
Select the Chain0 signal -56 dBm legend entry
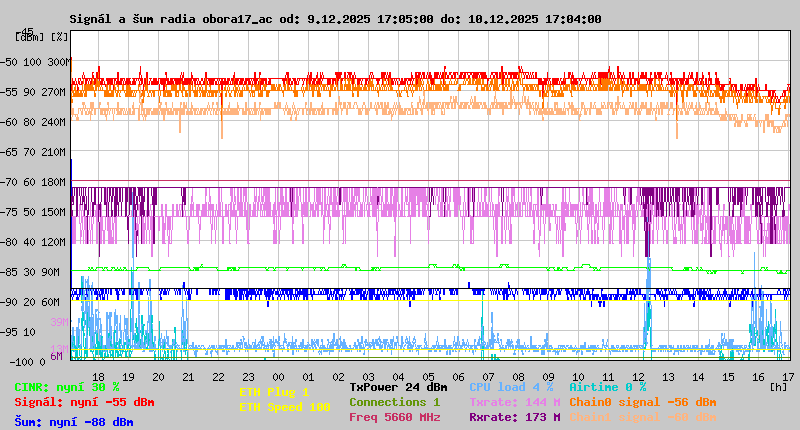[642, 402]
